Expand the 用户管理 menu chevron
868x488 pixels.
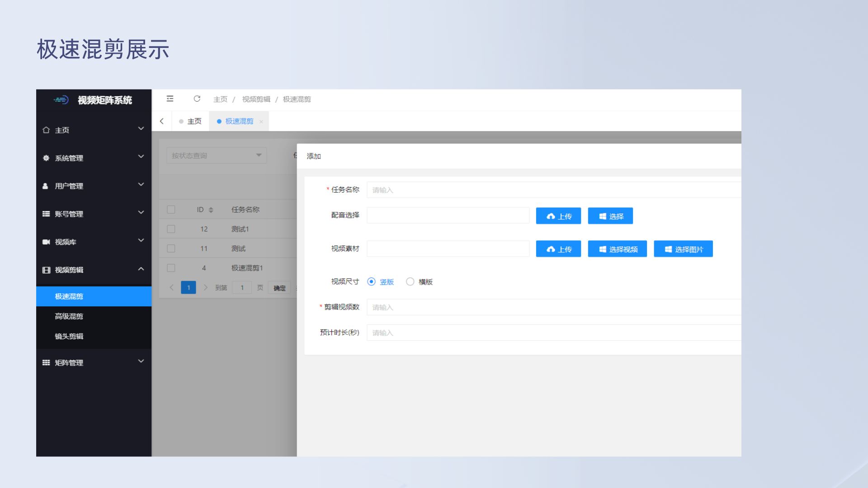tap(141, 185)
